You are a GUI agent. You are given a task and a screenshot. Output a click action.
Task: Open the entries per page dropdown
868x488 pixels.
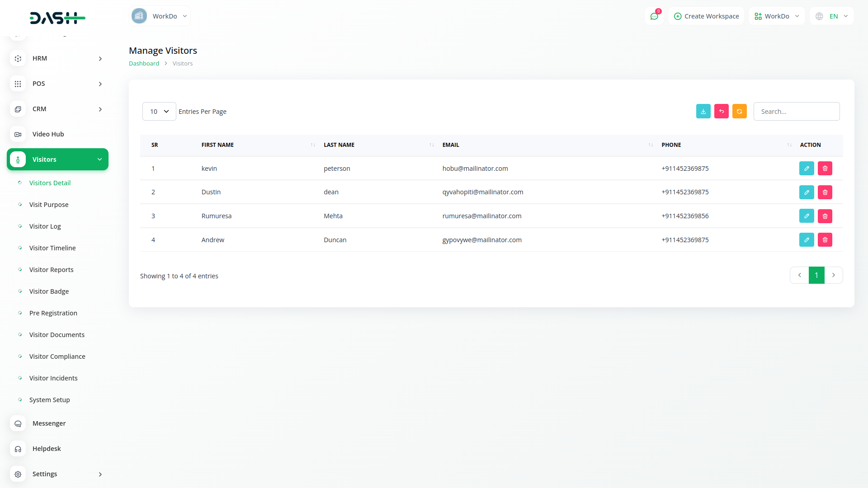coord(159,112)
